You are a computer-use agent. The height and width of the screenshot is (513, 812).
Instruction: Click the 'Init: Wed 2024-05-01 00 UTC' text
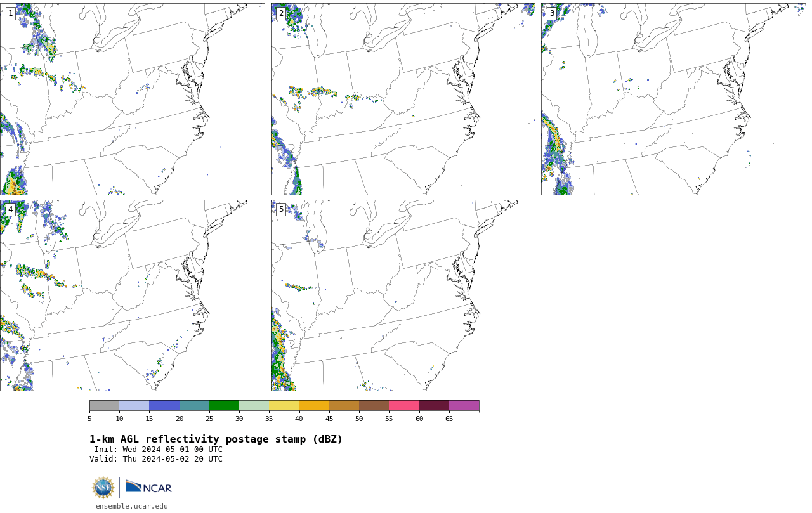159,450
